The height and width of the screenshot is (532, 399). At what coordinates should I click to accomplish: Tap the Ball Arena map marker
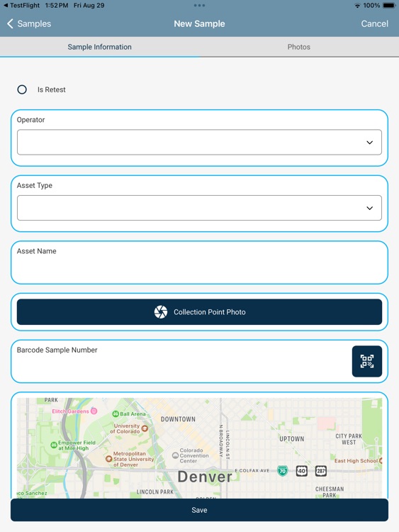[116, 414]
